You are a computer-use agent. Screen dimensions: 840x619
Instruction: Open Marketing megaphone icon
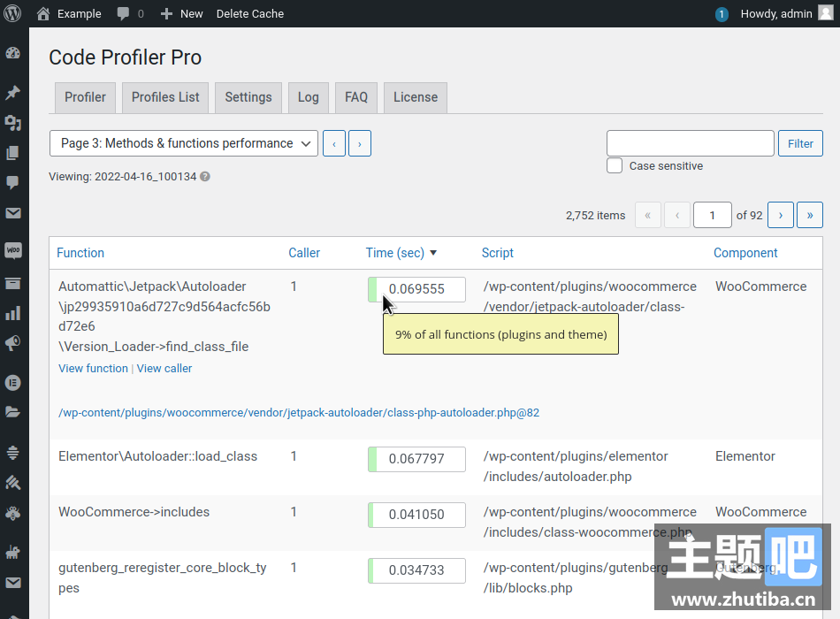pyautogui.click(x=13, y=343)
